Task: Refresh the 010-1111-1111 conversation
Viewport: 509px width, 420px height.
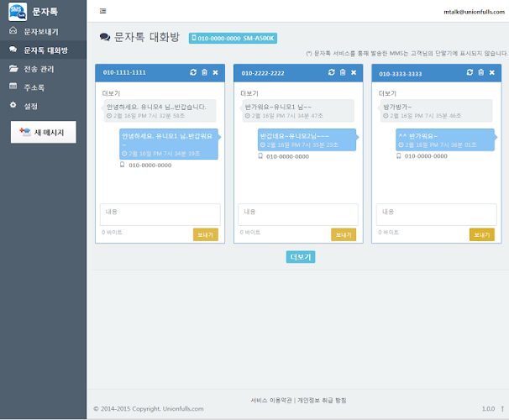Action: [193, 72]
